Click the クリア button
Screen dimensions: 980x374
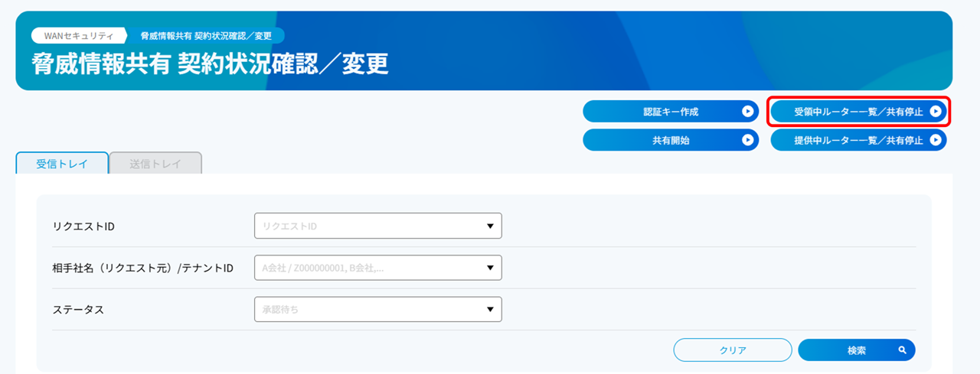click(733, 350)
